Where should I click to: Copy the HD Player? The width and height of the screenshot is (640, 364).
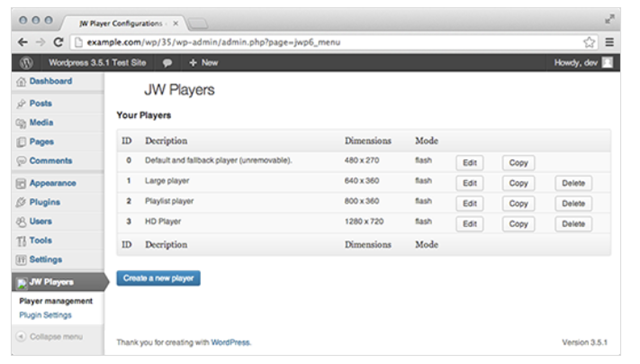pyautogui.click(x=518, y=224)
